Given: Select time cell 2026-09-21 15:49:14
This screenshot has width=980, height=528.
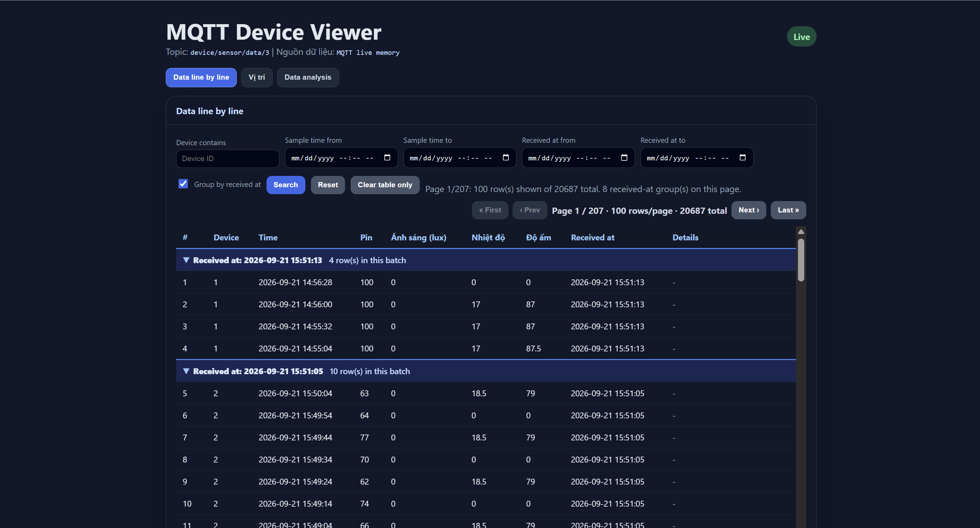Looking at the screenshot, I should click(296, 504).
